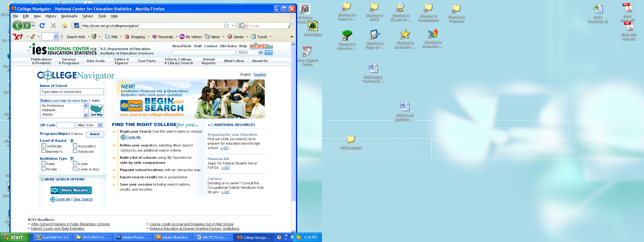Check the Advanced award checkbox
The width and height of the screenshot is (644, 242).
[75, 151]
